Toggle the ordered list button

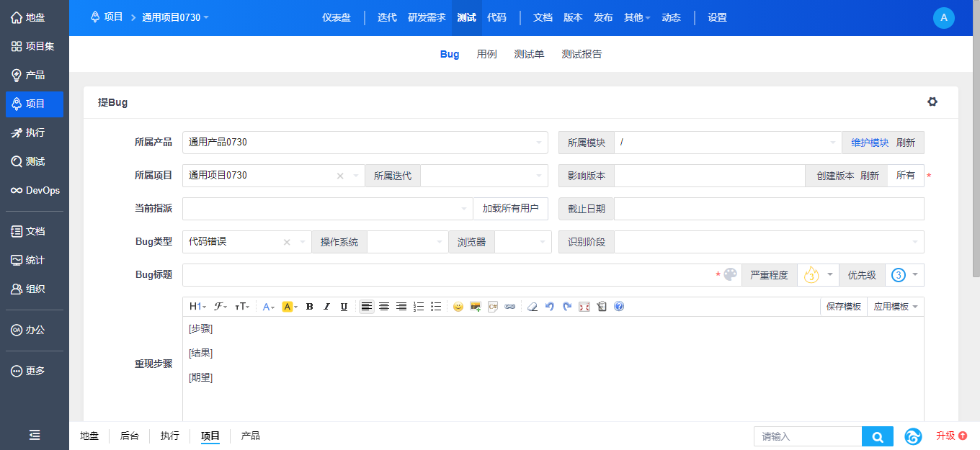[x=419, y=307]
